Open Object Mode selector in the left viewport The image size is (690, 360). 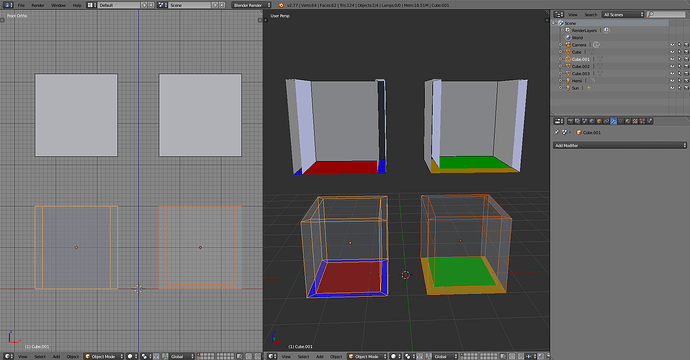(x=104, y=356)
